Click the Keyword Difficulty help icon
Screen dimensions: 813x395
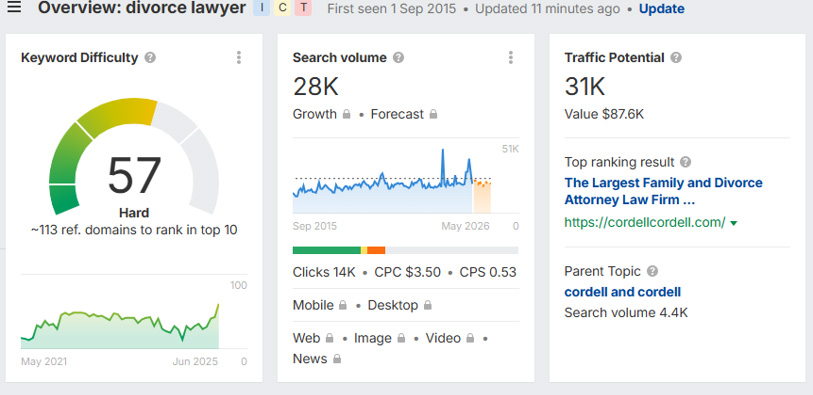(150, 58)
